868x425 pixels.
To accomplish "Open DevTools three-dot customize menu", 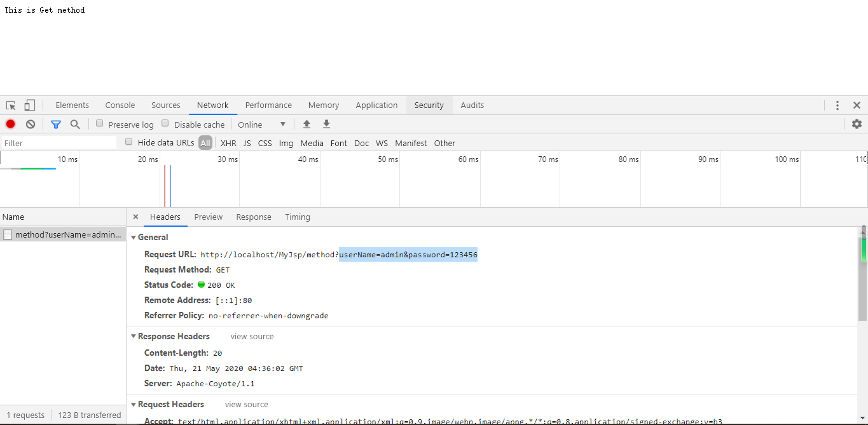I will pos(837,105).
